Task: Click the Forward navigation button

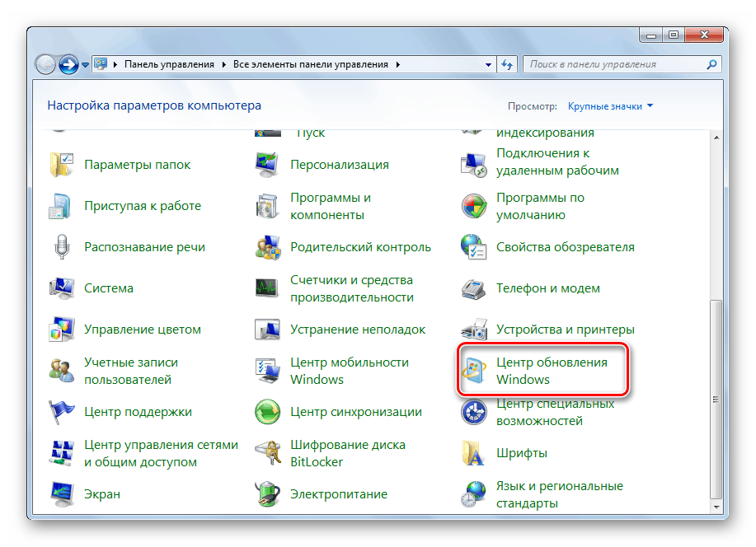Action: 68,64
